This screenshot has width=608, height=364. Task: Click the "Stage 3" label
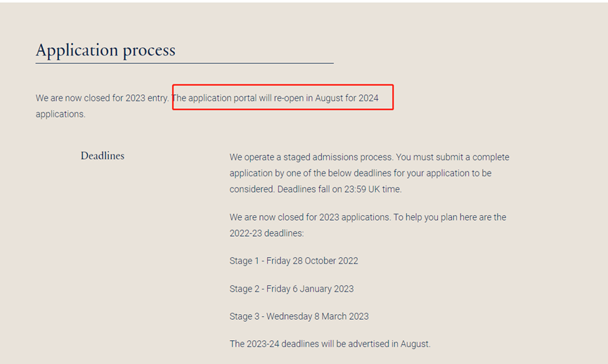(x=245, y=316)
